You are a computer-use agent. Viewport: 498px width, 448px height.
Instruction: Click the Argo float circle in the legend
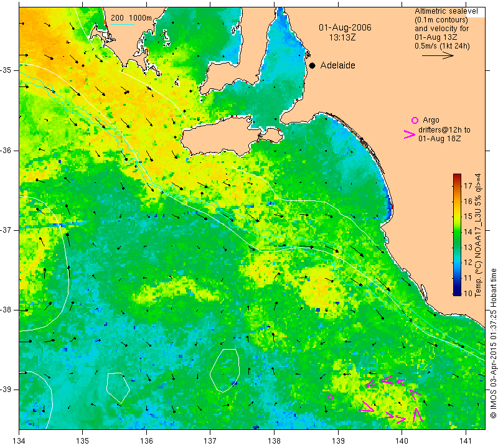pos(415,120)
